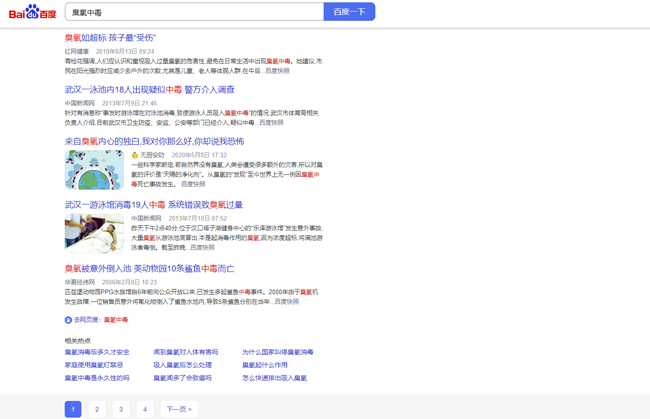Click the Baidu logo icon
This screenshot has width=650, height=419.
tap(32, 12)
